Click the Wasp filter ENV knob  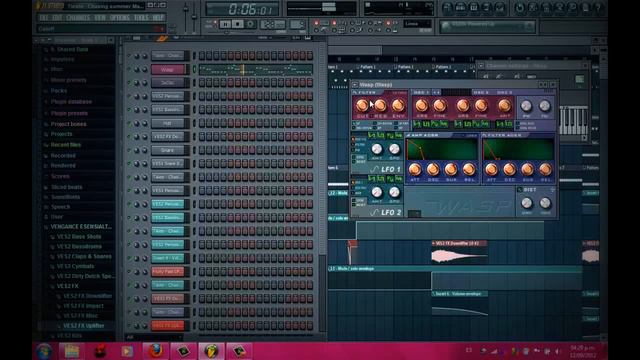(x=398, y=106)
